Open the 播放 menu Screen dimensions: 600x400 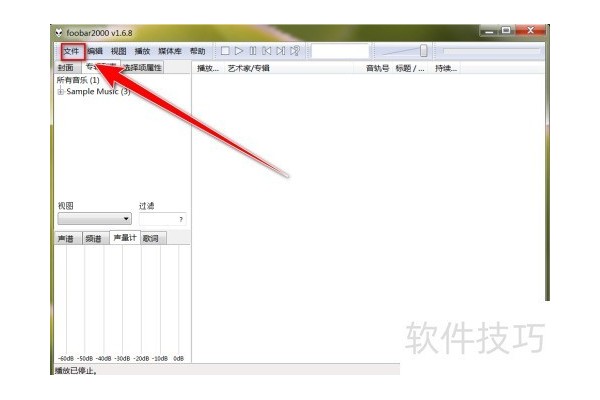pos(142,51)
